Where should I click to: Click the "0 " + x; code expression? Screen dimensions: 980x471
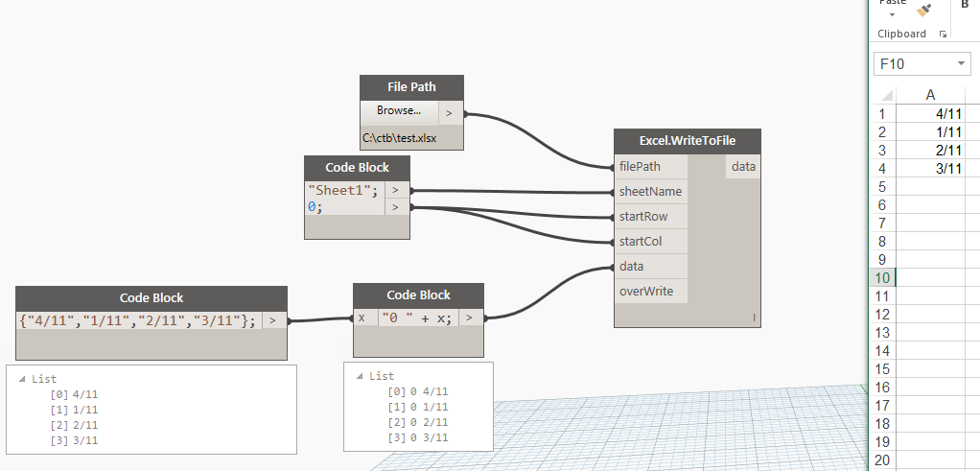(417, 318)
